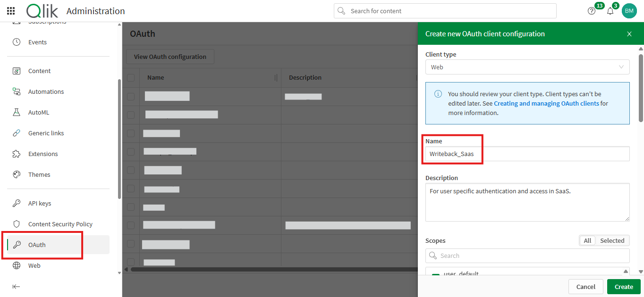The image size is (644, 297).
Task: Collapse the sidebar navigation arrow
Action: 17,286
